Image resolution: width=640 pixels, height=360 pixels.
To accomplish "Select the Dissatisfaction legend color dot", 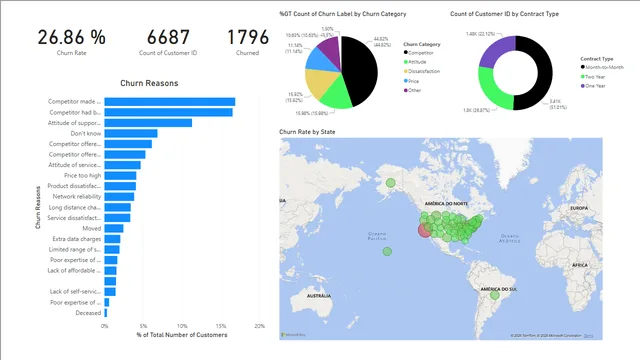I will pyautogui.click(x=406, y=71).
